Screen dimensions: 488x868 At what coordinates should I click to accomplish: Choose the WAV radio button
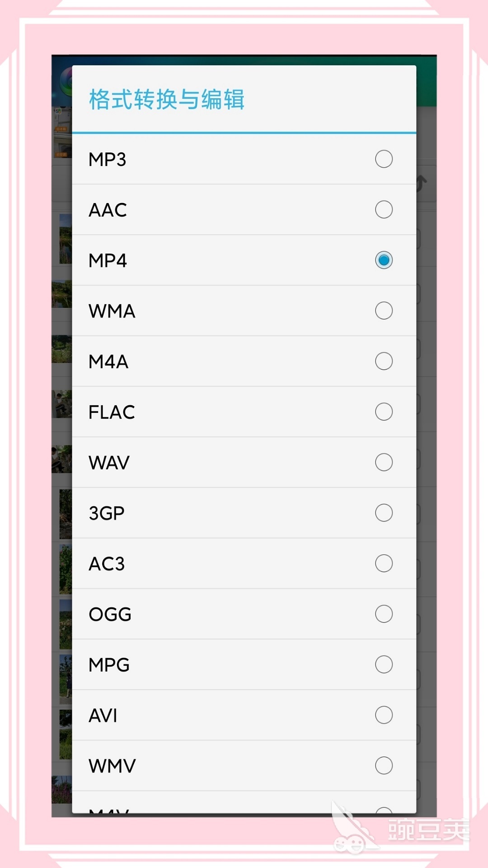tap(384, 462)
